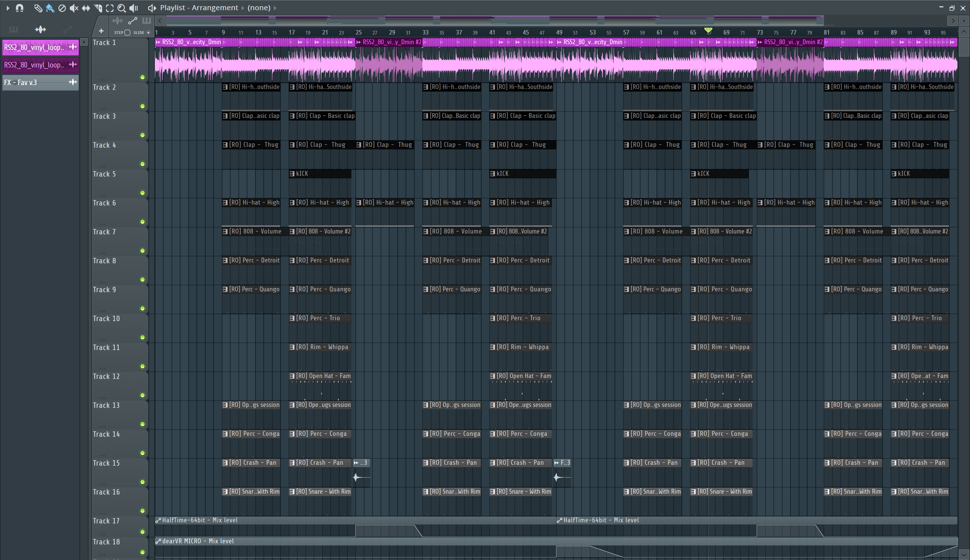Screen dimensions: 970x560
Task: Select first RSS2_80_vinyl_loop picker item
Action: pyautogui.click(x=40, y=47)
